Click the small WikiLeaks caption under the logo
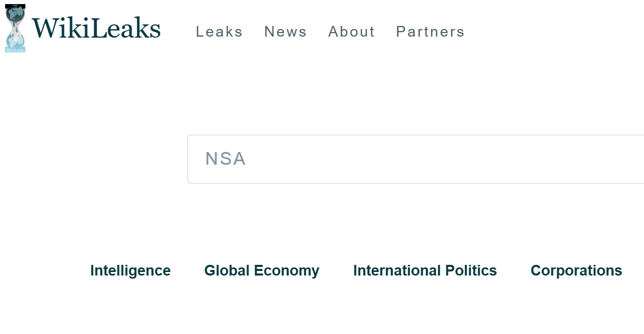This screenshot has width=644, height=334. point(15,50)
